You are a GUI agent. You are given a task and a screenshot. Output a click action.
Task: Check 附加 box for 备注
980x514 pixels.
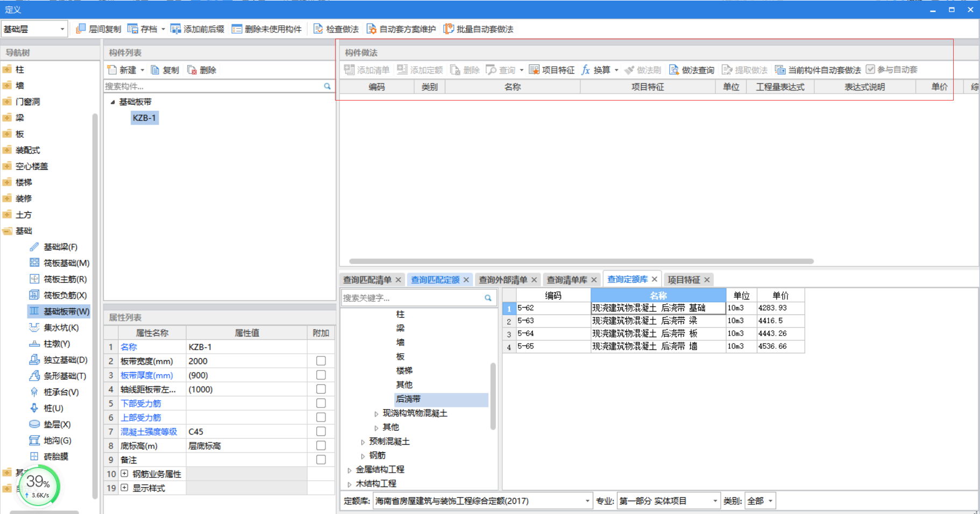tap(321, 460)
